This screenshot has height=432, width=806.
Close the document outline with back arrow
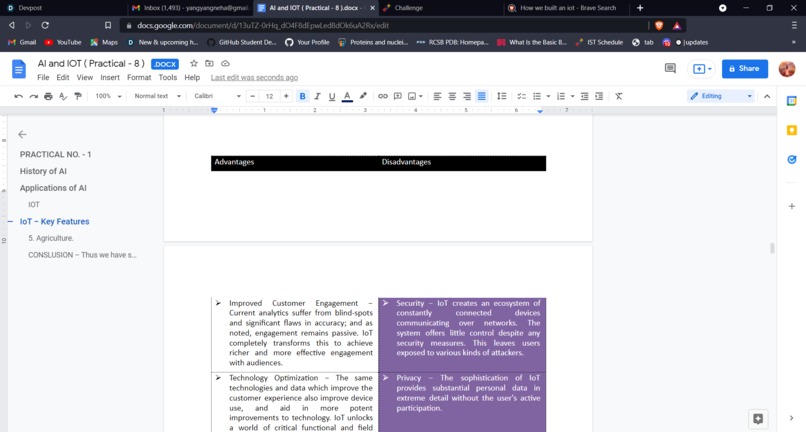pyautogui.click(x=22, y=134)
